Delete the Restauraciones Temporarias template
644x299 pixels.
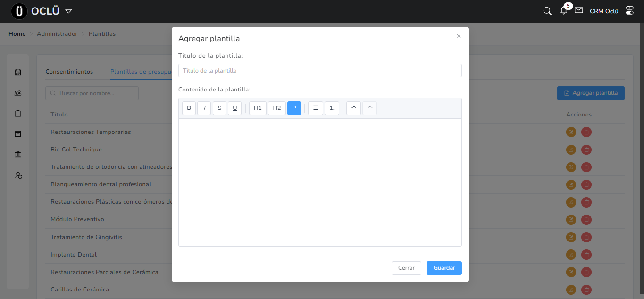(586, 132)
